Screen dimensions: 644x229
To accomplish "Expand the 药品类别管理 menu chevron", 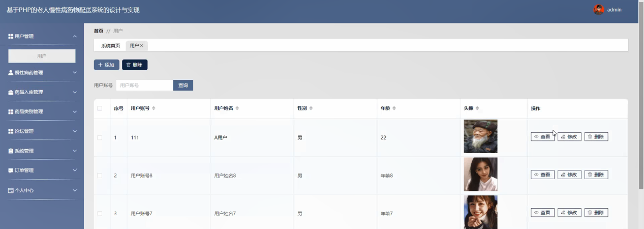I will [75, 112].
